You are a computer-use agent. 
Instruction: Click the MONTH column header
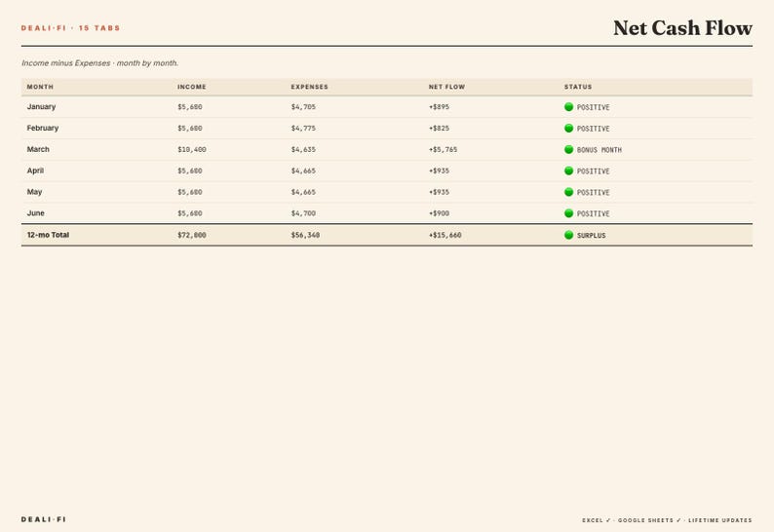coord(40,87)
